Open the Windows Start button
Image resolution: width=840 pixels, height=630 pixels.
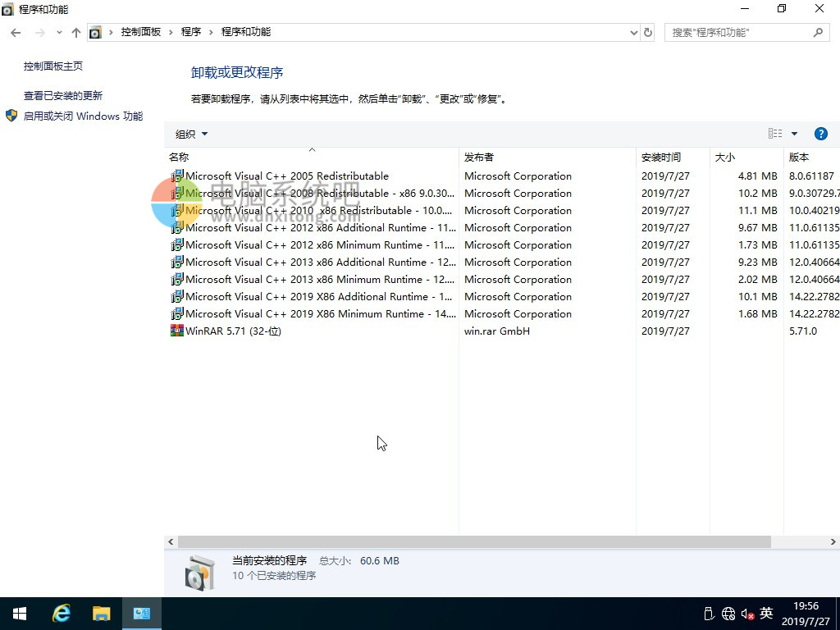click(x=20, y=614)
